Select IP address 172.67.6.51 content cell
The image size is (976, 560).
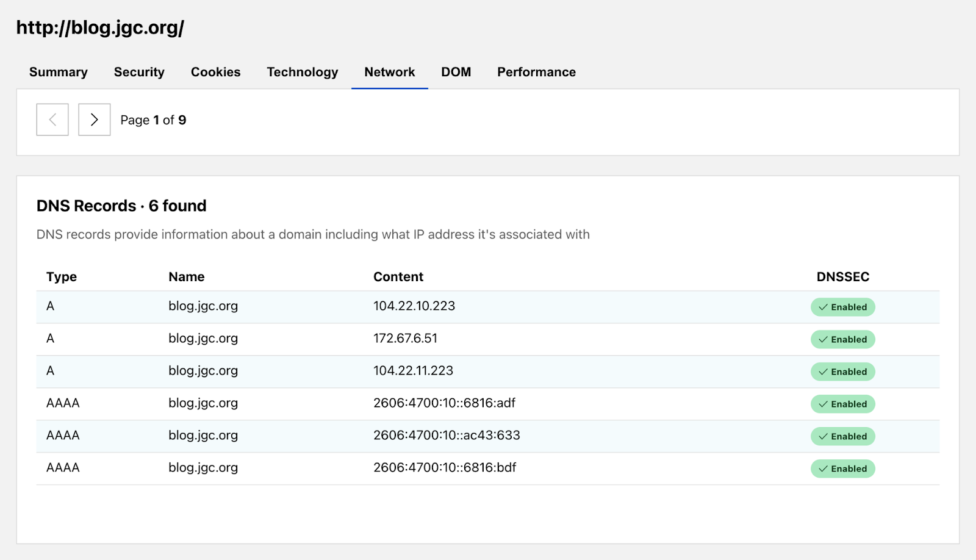click(405, 339)
